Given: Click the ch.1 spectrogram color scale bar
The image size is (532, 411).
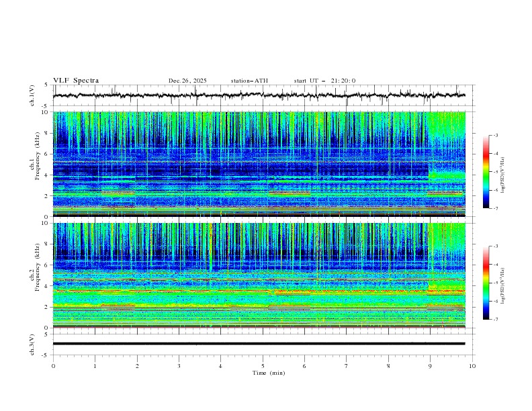Looking at the screenshot, I should [x=486, y=171].
